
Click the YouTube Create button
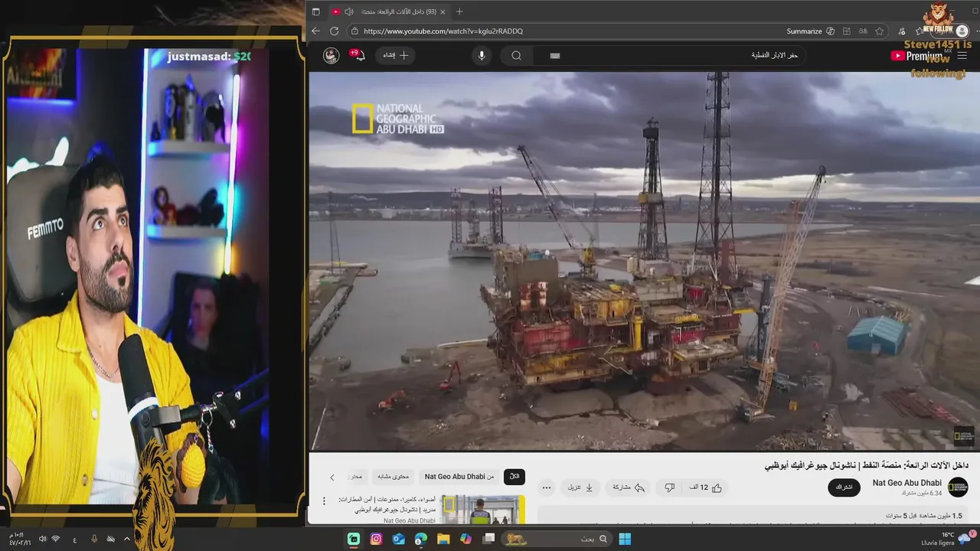pos(395,55)
